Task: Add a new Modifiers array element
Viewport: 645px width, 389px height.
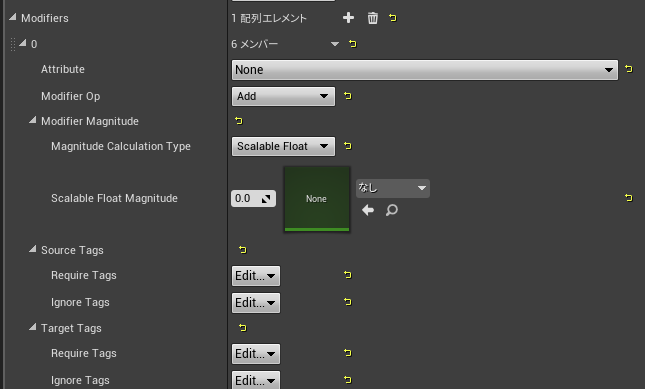Action: click(348, 18)
